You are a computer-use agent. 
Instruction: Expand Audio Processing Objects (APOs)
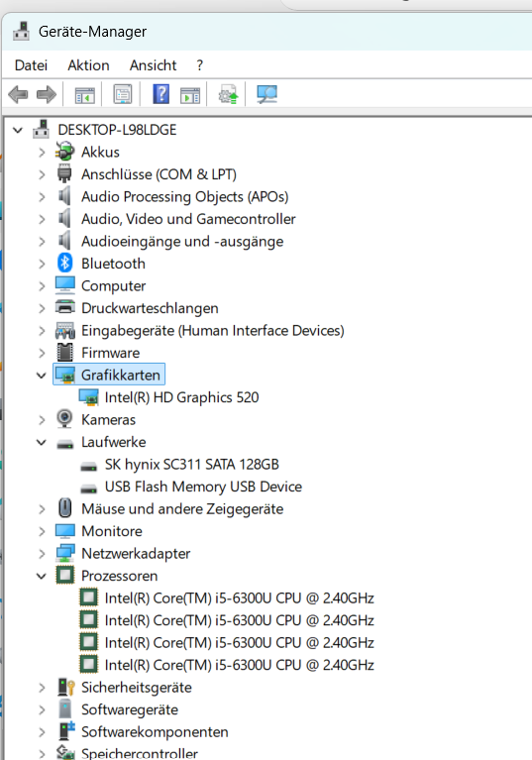42,197
